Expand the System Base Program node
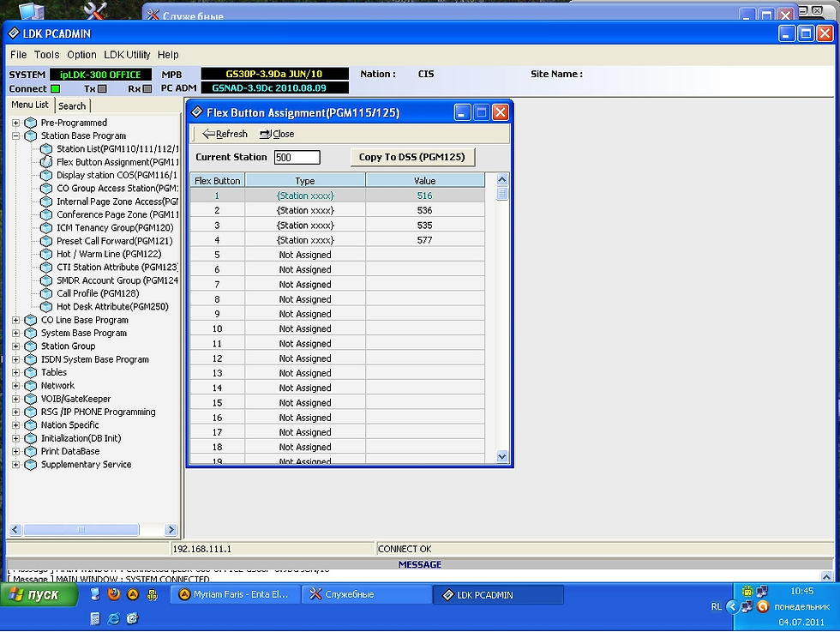The height and width of the screenshot is (632, 840). [15, 333]
